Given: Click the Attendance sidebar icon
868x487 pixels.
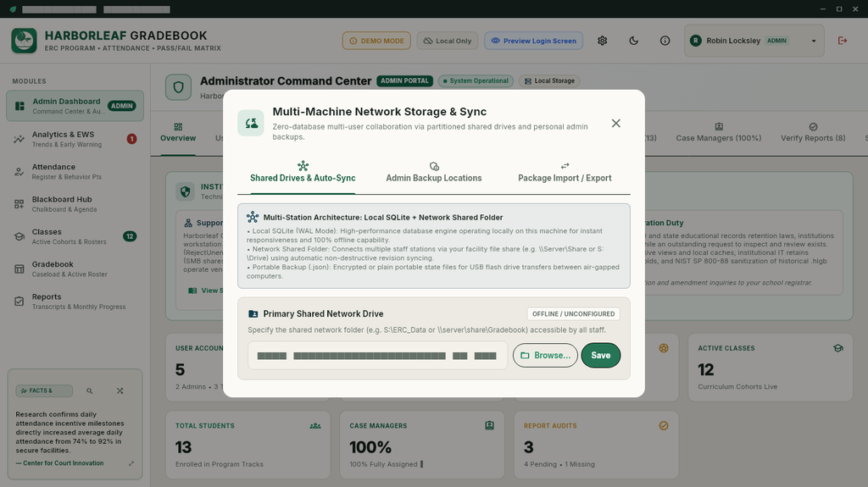Looking at the screenshot, I should (x=19, y=172).
